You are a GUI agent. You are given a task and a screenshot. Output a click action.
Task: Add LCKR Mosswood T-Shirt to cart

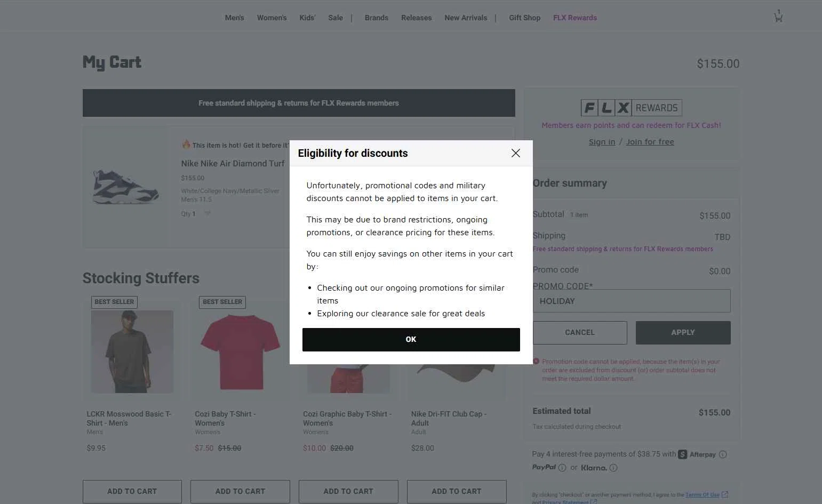[x=132, y=491]
